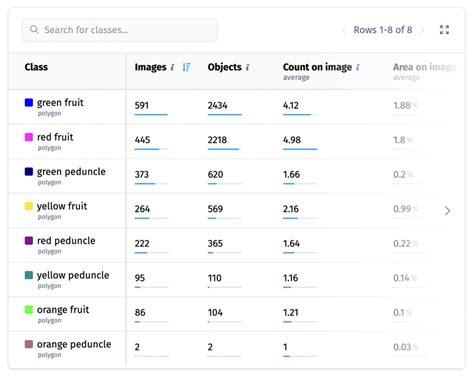Click the Rows 1-8 of 8 label
The width and height of the screenshot is (474, 379).
[383, 30]
